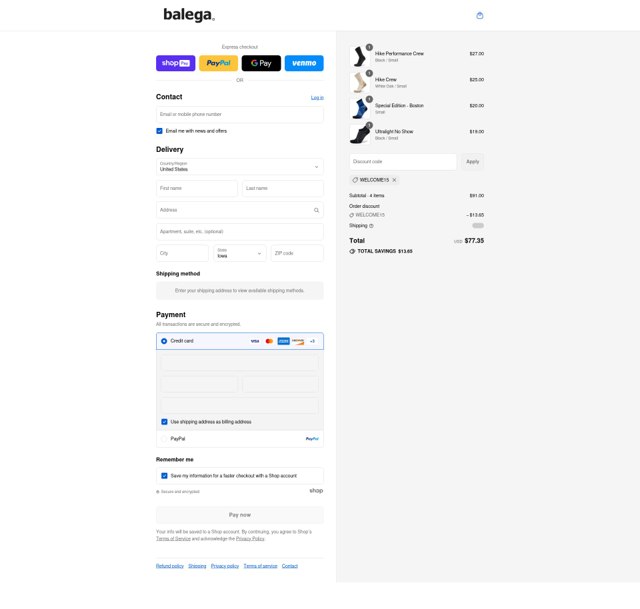
Task: Click the Hike Performance Crew product name
Action: [399, 54]
